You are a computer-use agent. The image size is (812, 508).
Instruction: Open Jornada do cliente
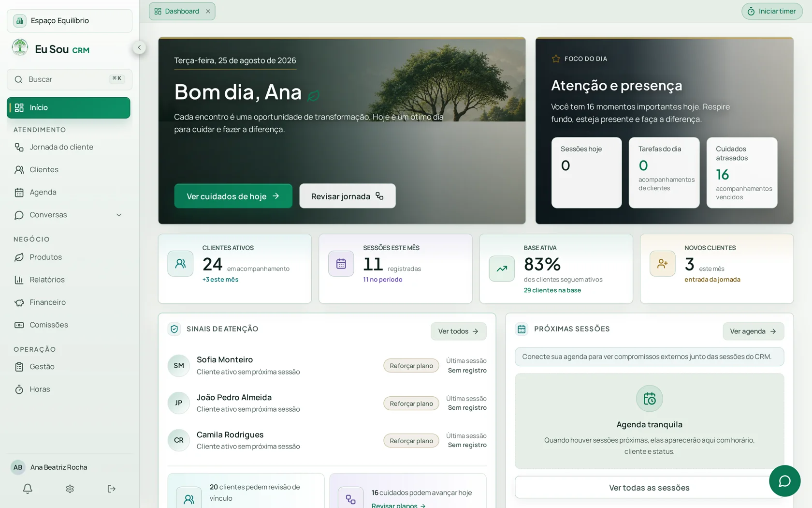click(69, 147)
